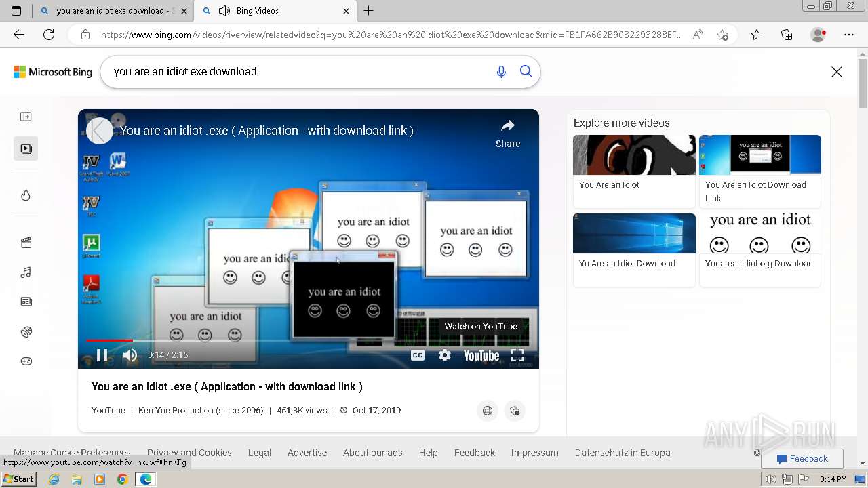Image resolution: width=868 pixels, height=488 pixels.
Task: Open the Advertise footer link
Action: 307,453
